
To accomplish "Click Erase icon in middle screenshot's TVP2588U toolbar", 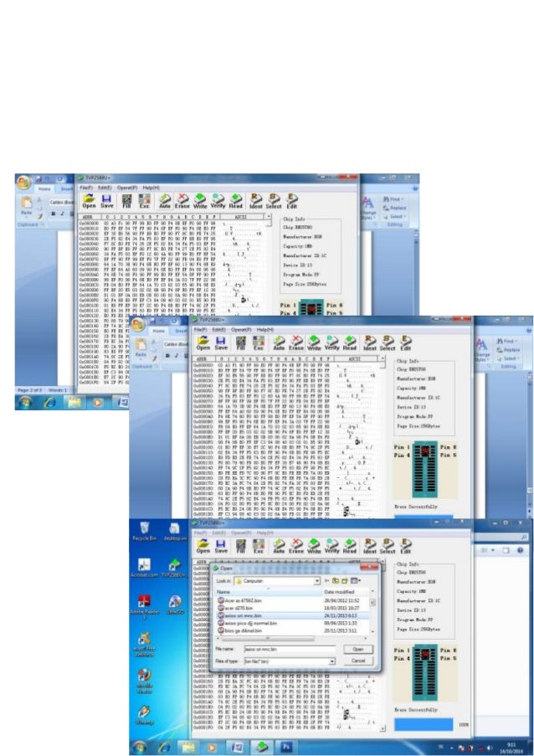I will (x=296, y=342).
